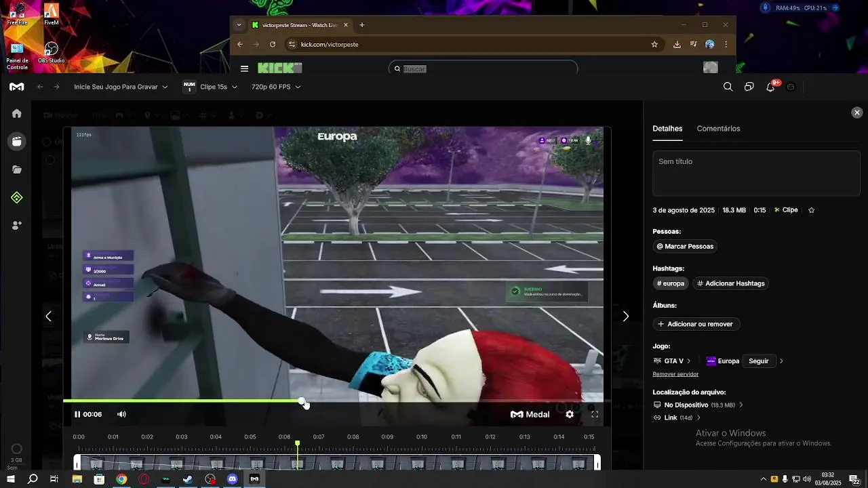Expand the GTA V game chevron
This screenshot has height=488, width=868.
click(x=689, y=361)
